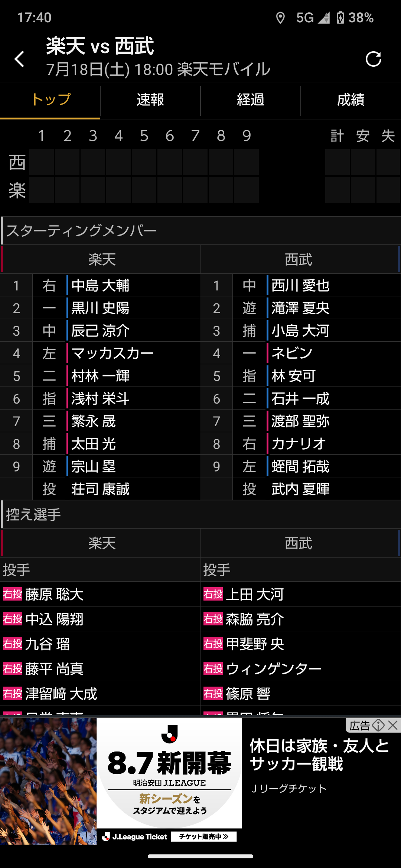Open the 8.7新開幕 J.League ad image
This screenshot has height=868, width=401.
(x=169, y=773)
